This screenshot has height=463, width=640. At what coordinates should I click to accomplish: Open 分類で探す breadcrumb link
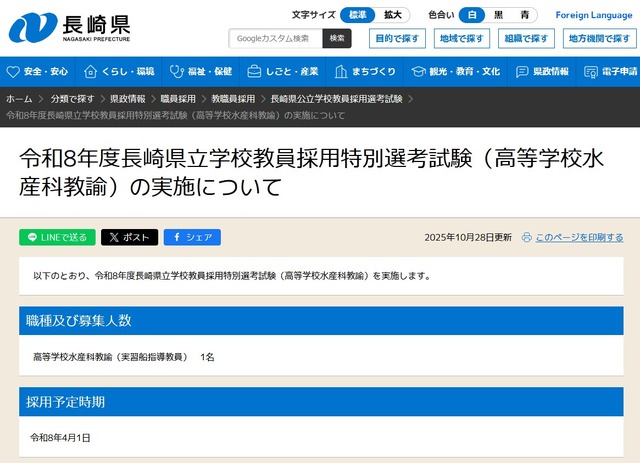72,99
